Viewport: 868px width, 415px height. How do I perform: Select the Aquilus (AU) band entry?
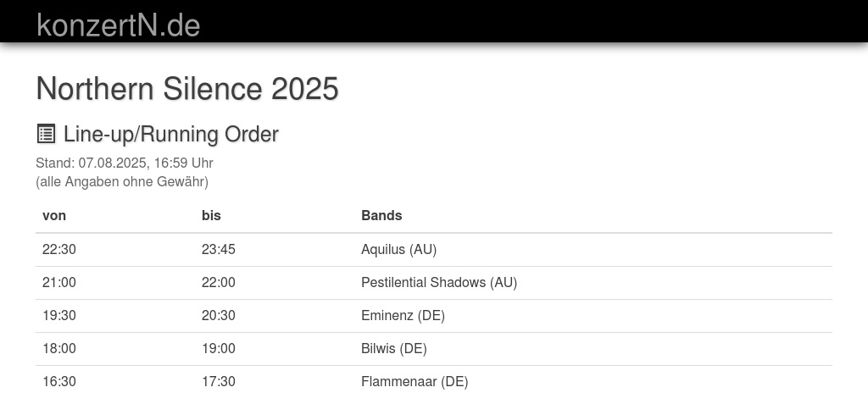point(398,249)
